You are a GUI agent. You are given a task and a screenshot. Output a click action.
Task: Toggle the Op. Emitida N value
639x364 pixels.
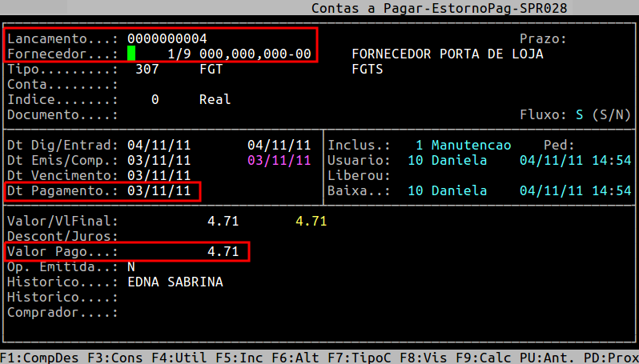click(131, 266)
